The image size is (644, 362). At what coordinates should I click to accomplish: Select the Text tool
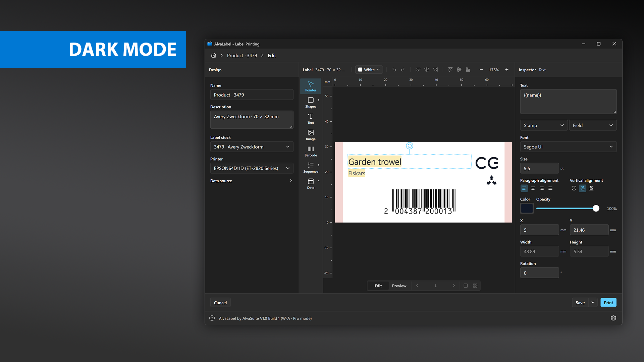tap(311, 119)
